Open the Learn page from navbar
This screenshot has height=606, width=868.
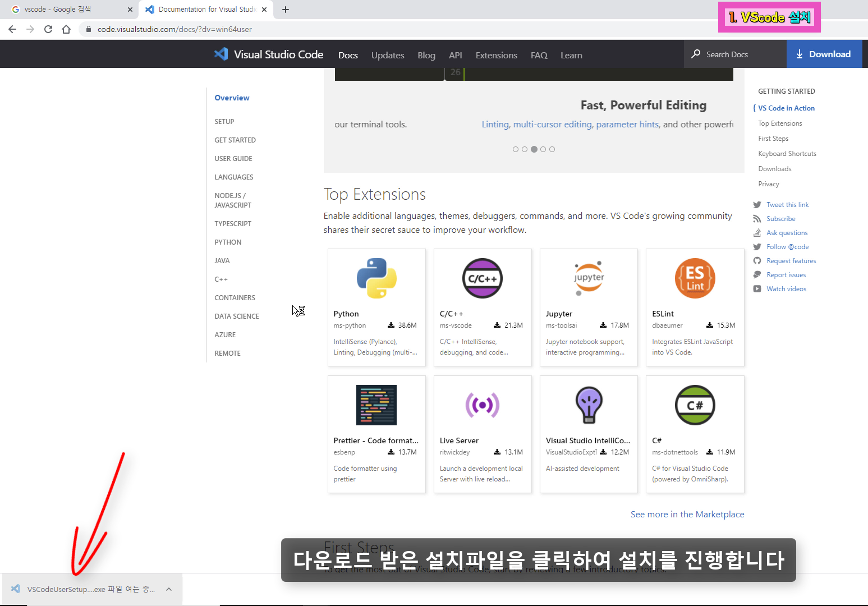tap(571, 55)
